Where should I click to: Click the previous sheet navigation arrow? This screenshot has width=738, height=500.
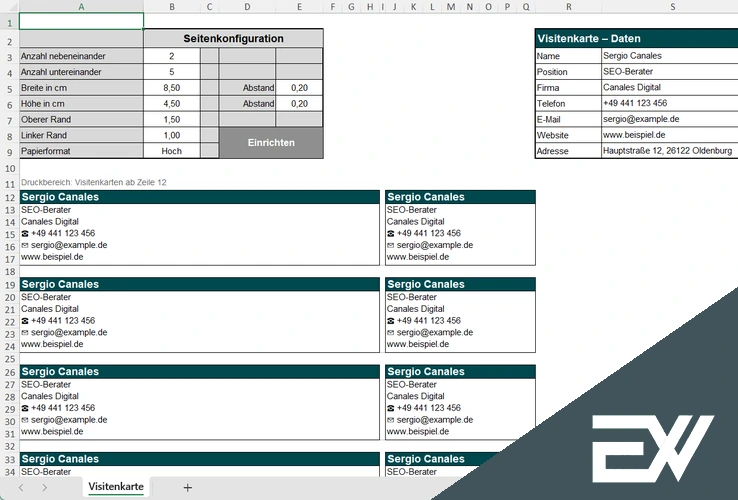tap(19, 487)
